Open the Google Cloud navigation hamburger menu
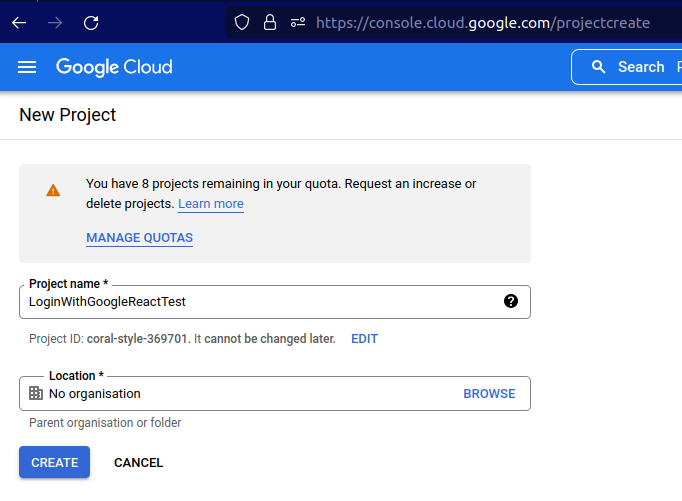The width and height of the screenshot is (682, 501). [27, 67]
